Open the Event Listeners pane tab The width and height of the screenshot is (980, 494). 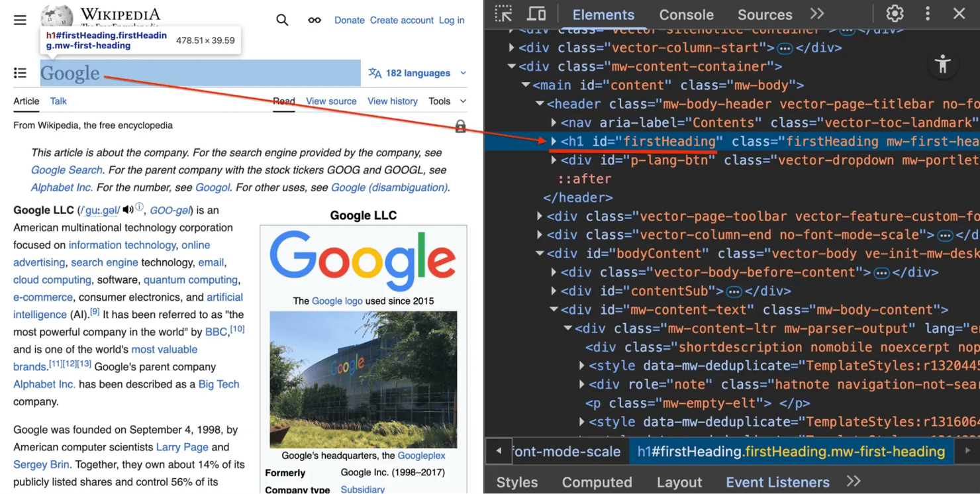coord(777,482)
